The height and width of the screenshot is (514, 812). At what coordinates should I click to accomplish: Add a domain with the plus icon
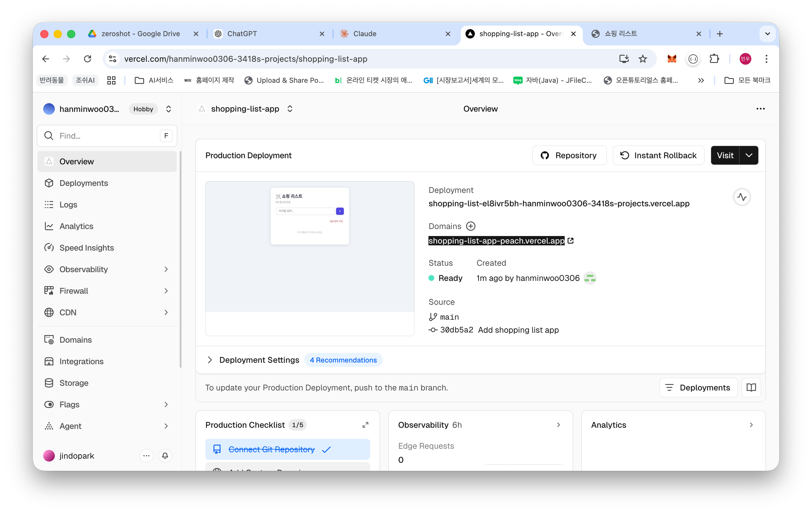click(471, 226)
